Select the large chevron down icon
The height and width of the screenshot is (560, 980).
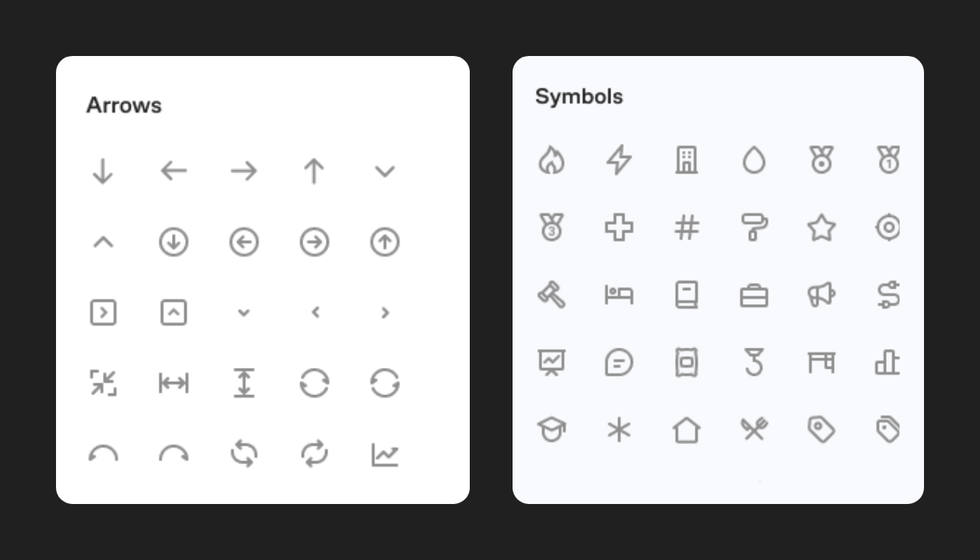click(x=384, y=172)
